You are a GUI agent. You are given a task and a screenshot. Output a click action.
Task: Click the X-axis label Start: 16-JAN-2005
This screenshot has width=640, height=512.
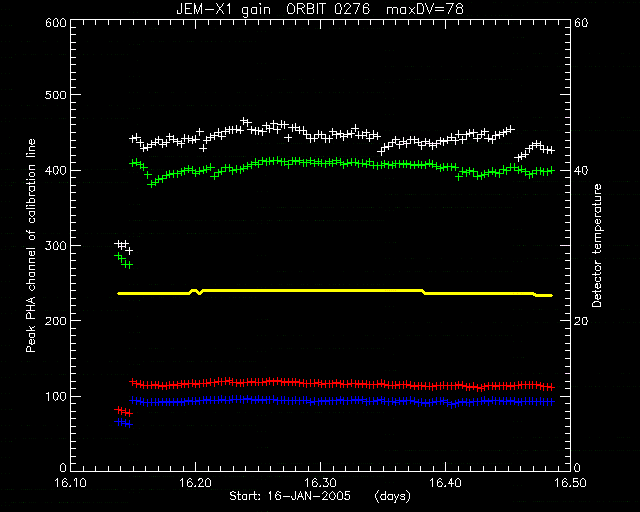click(x=290, y=496)
